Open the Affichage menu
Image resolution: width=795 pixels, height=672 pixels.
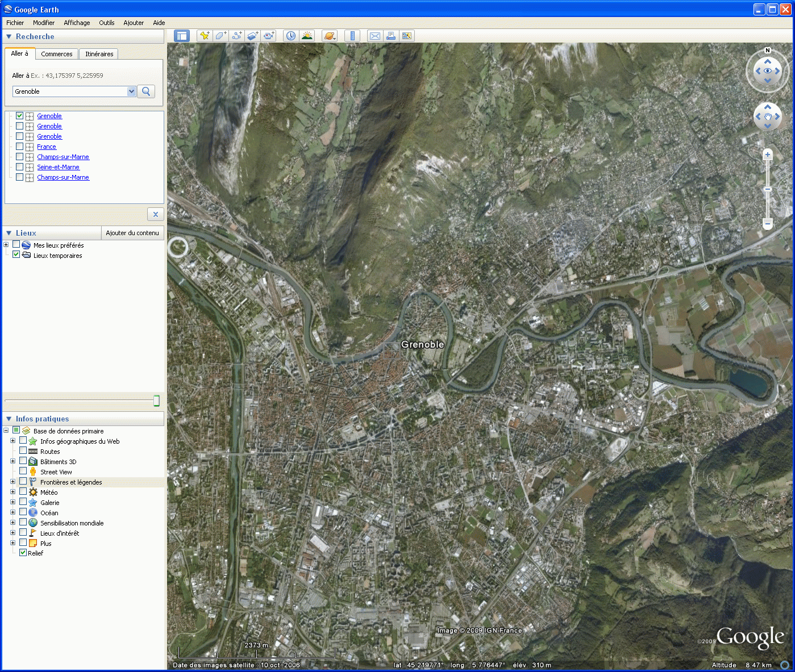point(77,23)
